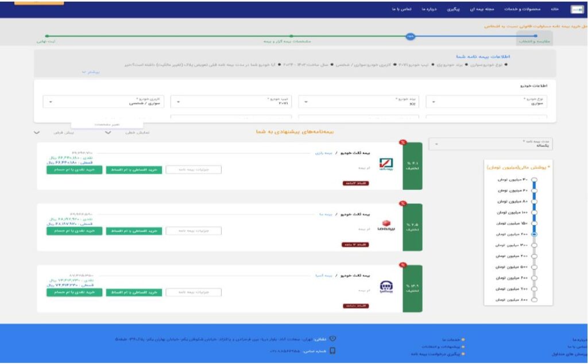Open the vehicle type (نوع خودرو) dropdown

(x=486, y=102)
